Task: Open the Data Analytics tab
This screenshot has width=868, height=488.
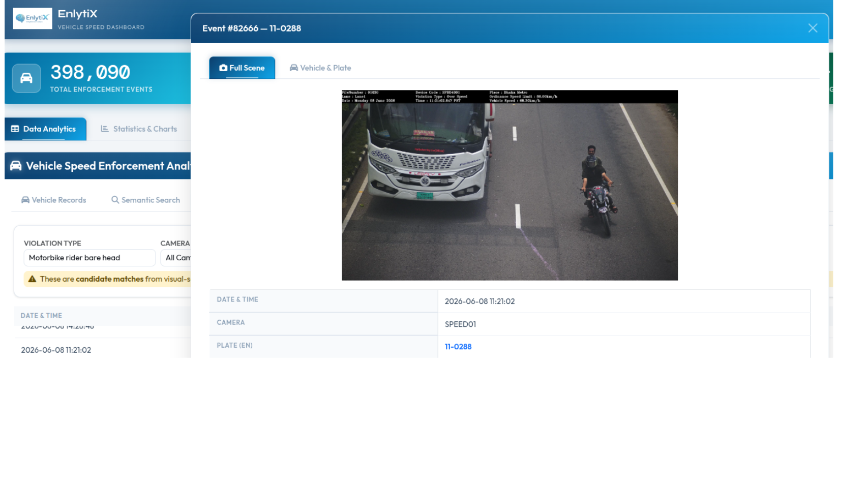Action: click(45, 129)
